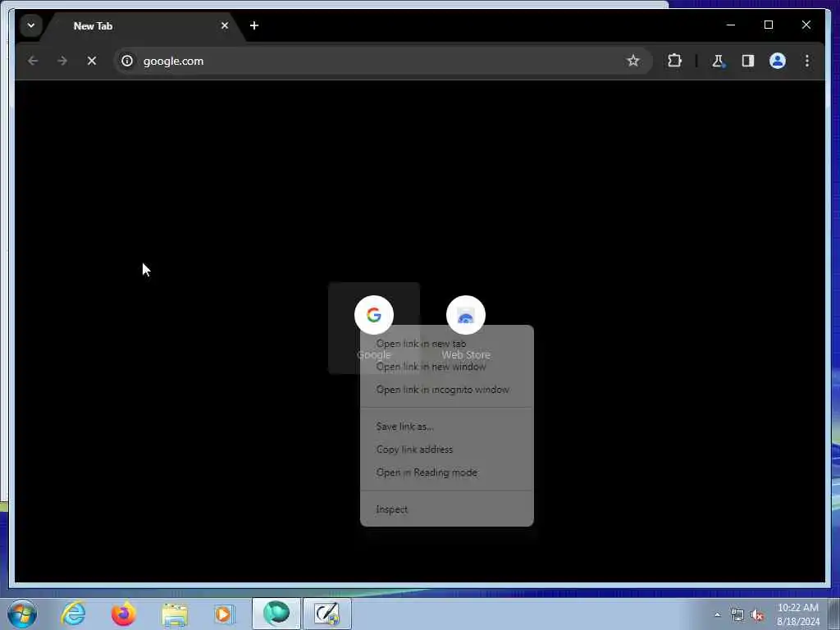The height and width of the screenshot is (630, 840).
Task: Launch Firefox from taskbar
Action: pyautogui.click(x=123, y=614)
